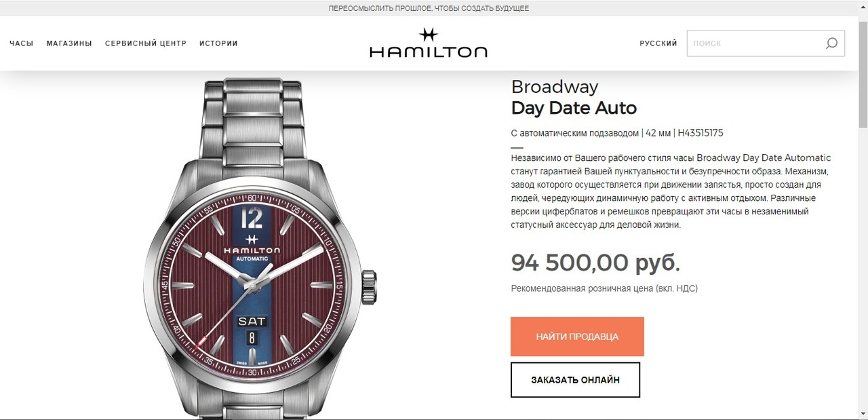This screenshot has width=868, height=420.
Task: Open the Hamilton logo home link
Action: (x=429, y=43)
